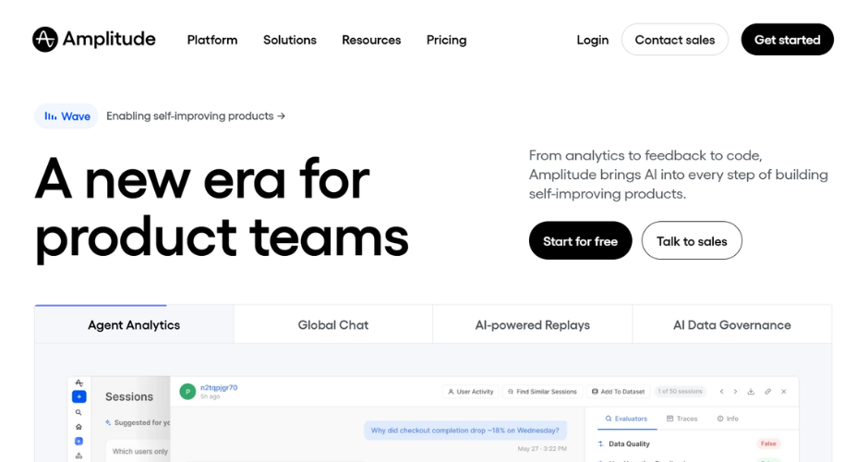This screenshot has height=462, width=868.
Task: Click the copy link icon
Action: tap(767, 392)
